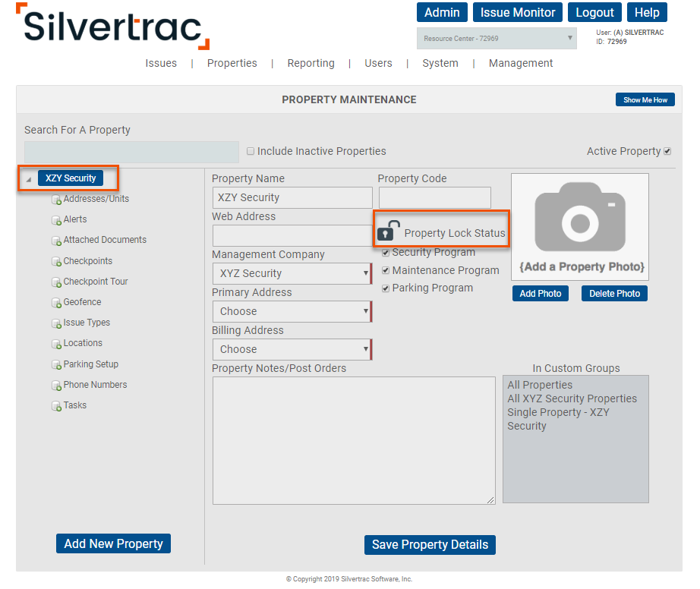Click the Help button
Image resolution: width=700 pixels, height=589 pixels.
click(x=647, y=12)
